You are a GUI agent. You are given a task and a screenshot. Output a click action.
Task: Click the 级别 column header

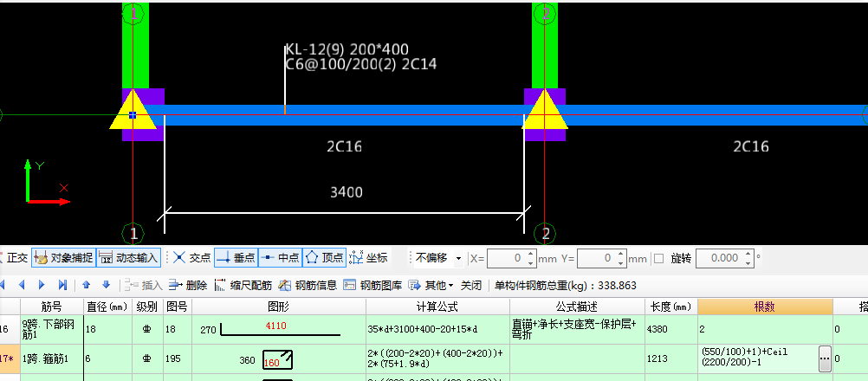pos(147,307)
